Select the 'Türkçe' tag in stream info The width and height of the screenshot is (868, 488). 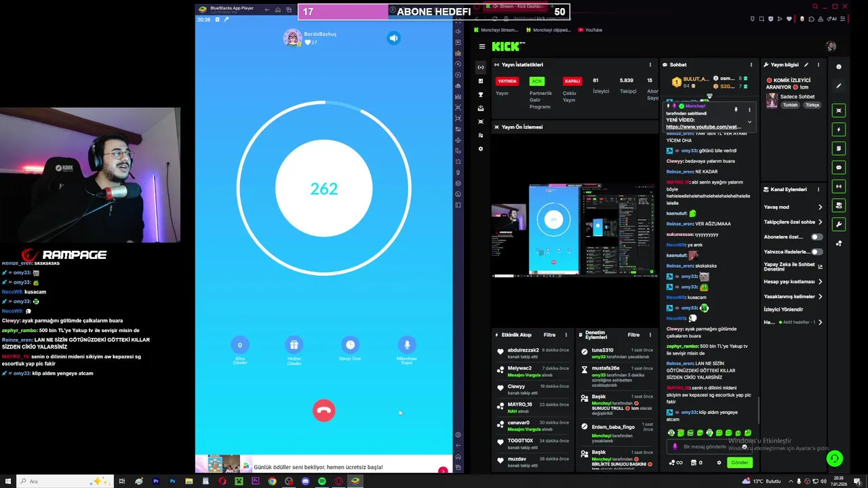click(x=812, y=105)
